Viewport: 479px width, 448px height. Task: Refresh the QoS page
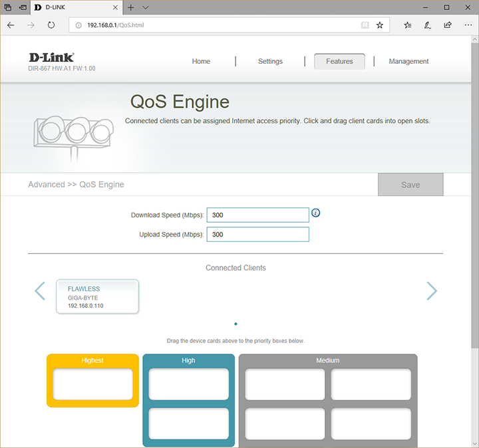point(51,25)
